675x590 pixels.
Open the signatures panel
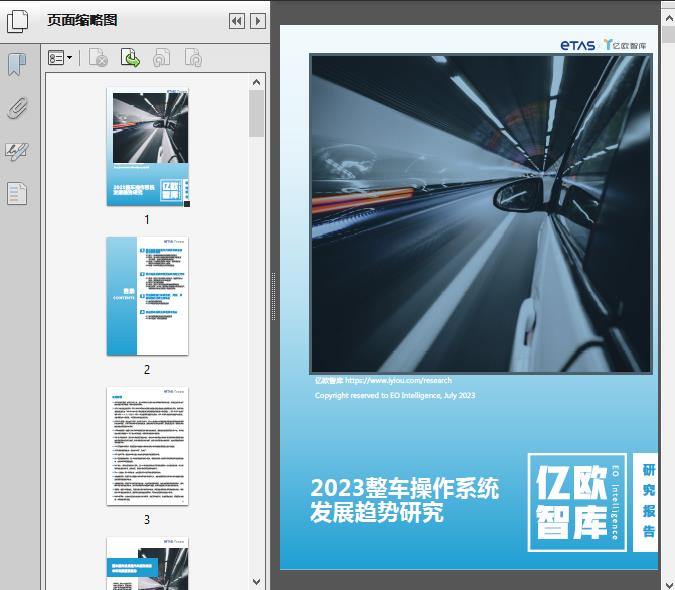click(x=17, y=151)
